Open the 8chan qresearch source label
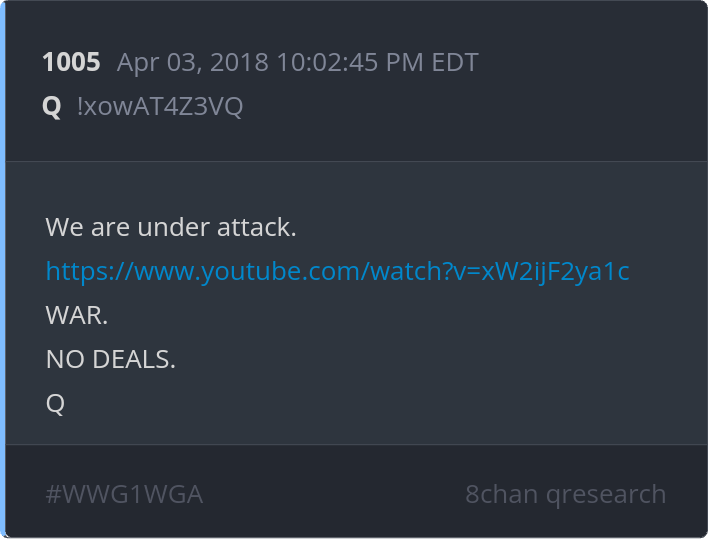The image size is (710, 540). [x=566, y=494]
